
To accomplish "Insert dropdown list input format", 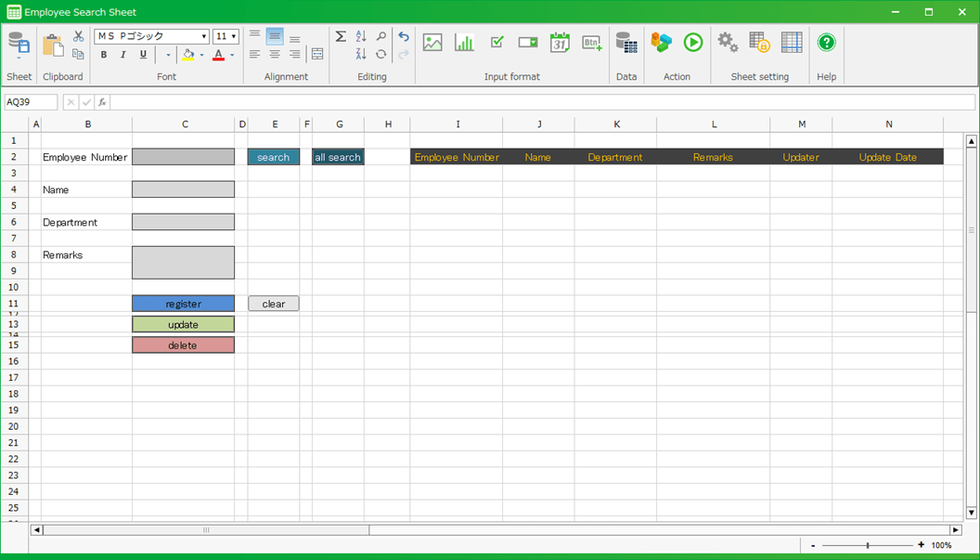I will tap(528, 43).
